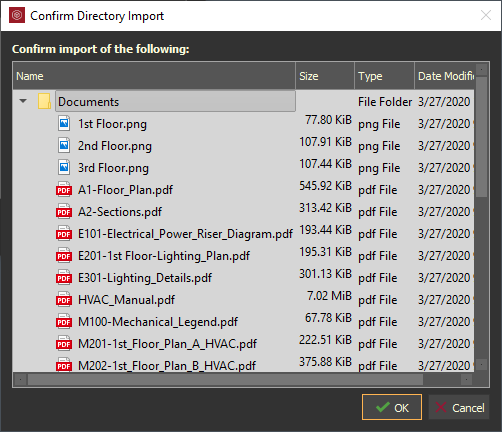Select the 3rd Floor.png row
Viewport: 502px width, 432px height.
(x=243, y=168)
